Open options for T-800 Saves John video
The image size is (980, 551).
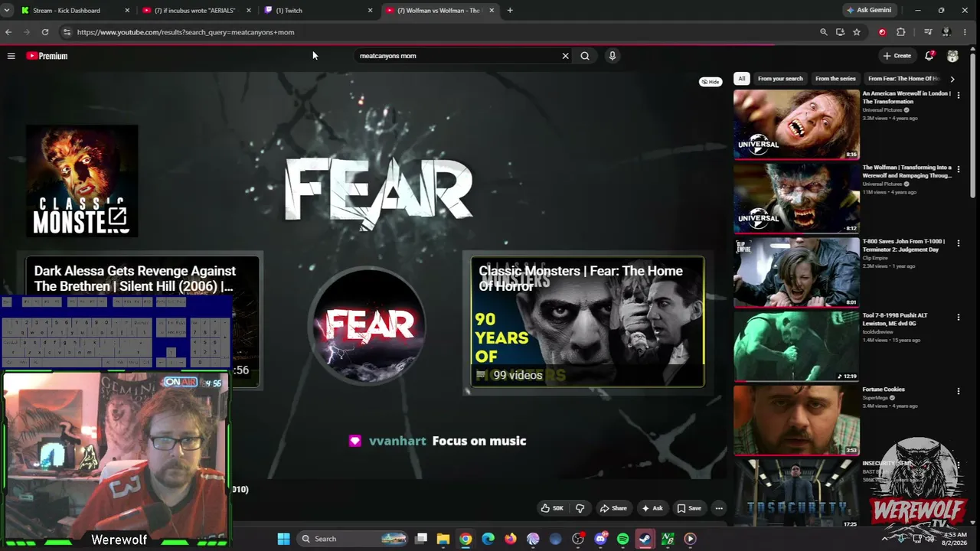[959, 243]
